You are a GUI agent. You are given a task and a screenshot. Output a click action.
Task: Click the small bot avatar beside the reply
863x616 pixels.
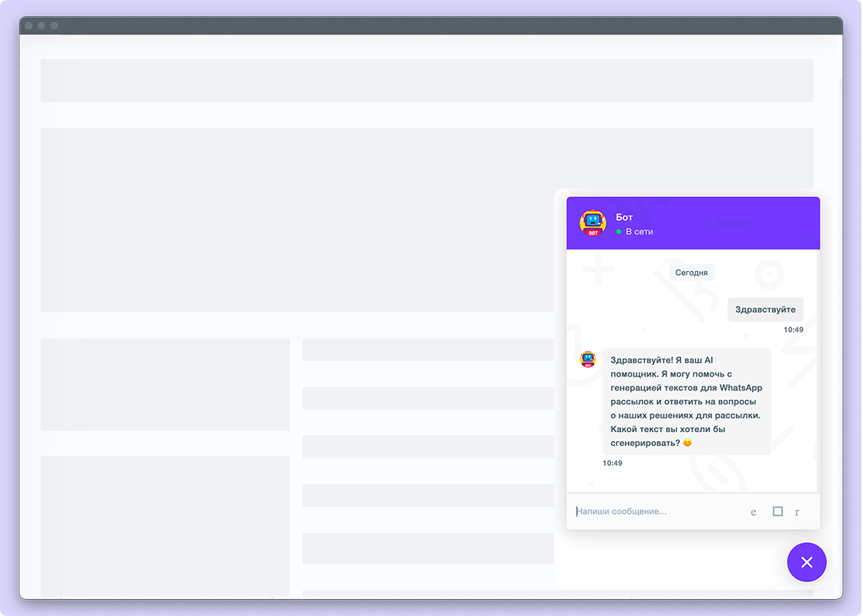[588, 360]
